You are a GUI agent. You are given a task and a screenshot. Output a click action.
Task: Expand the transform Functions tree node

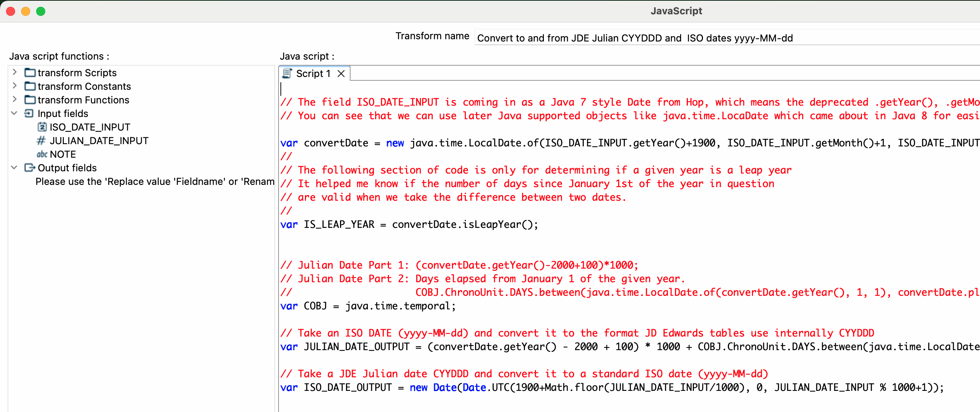click(14, 99)
